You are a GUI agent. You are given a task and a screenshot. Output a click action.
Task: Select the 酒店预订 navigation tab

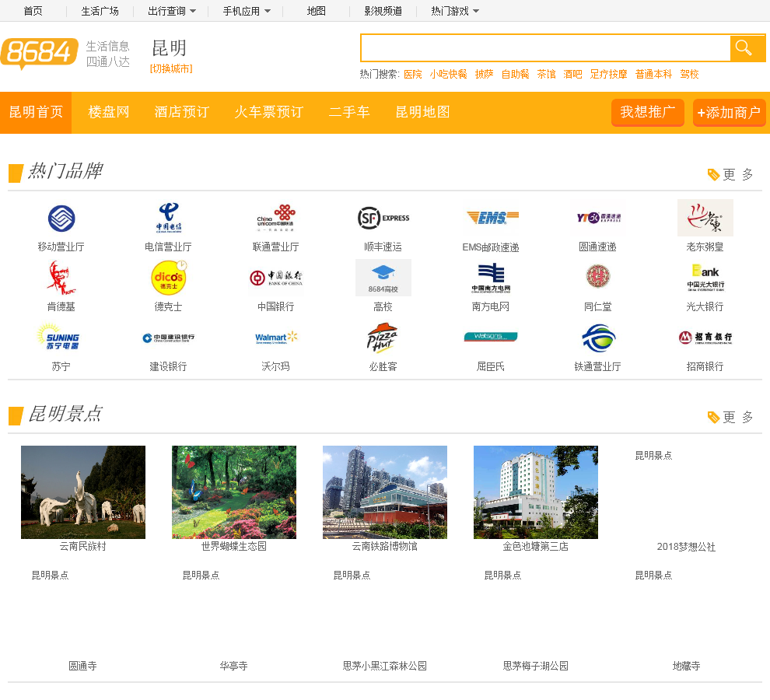coord(182,113)
